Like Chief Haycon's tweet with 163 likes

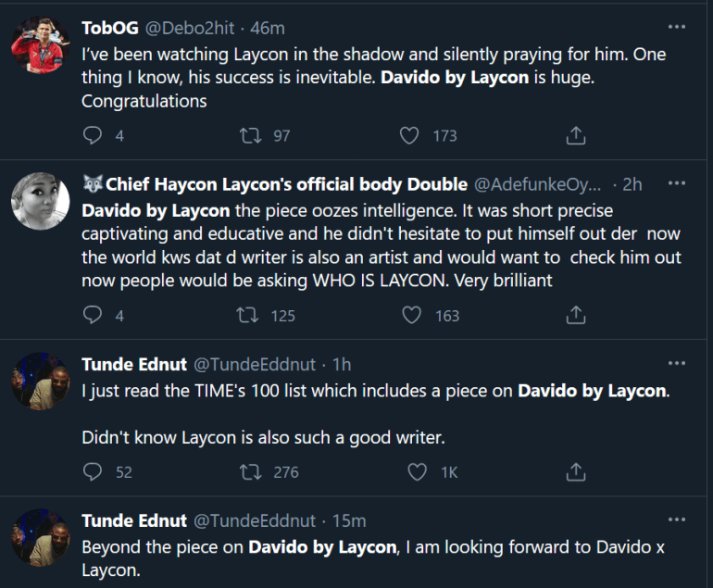click(411, 316)
